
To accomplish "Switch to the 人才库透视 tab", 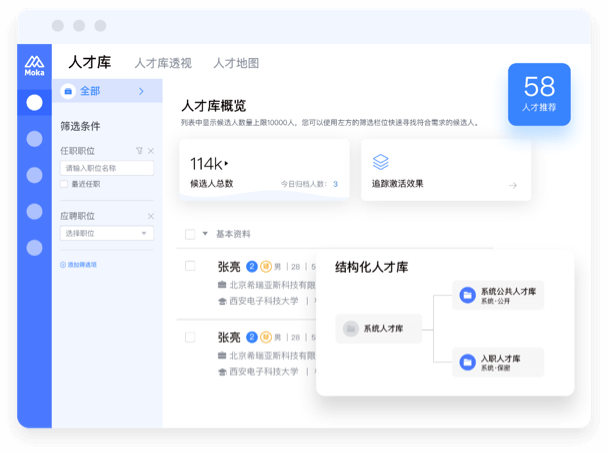I will point(163,63).
